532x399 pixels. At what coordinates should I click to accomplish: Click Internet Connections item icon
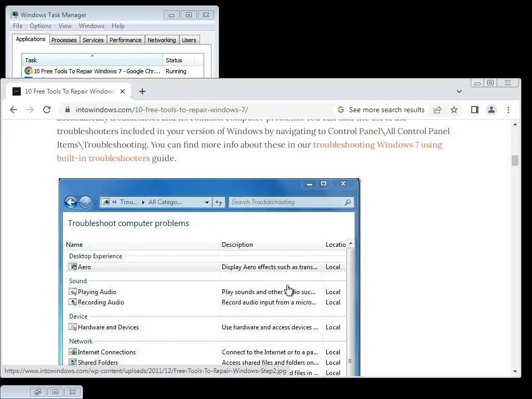pos(73,352)
